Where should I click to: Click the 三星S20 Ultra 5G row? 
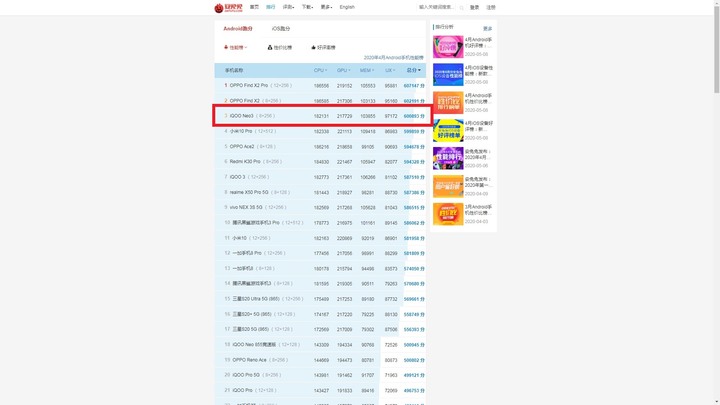click(320, 299)
